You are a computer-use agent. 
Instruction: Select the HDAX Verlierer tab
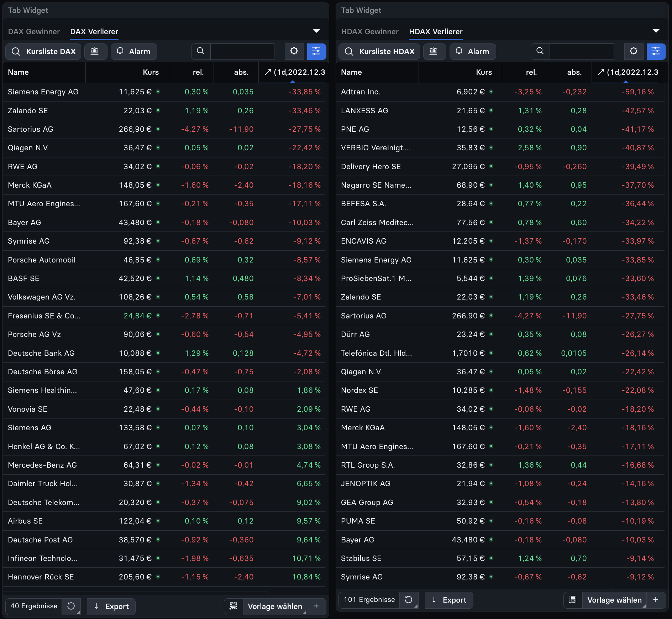(x=436, y=31)
